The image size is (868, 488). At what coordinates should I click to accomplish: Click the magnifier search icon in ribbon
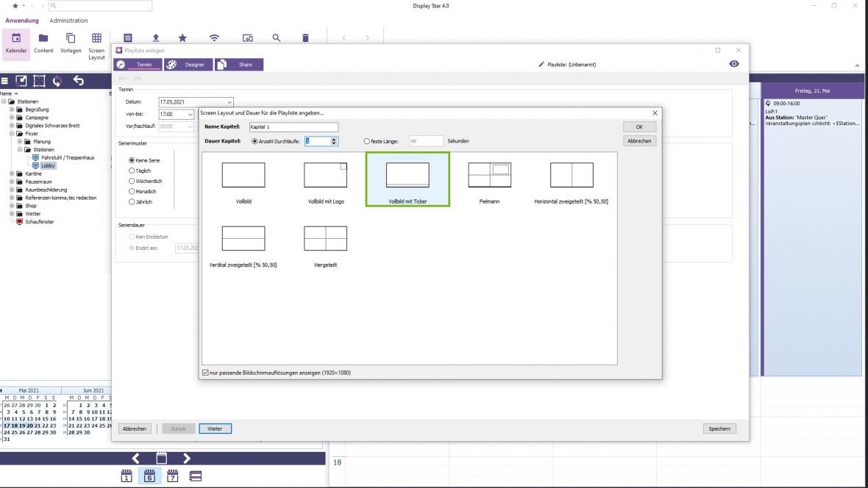[277, 38]
